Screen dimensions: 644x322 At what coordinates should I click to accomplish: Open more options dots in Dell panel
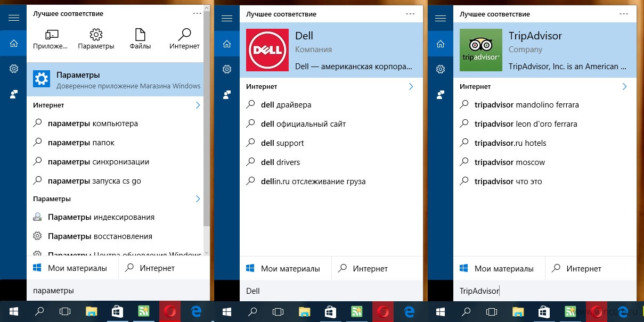click(410, 13)
